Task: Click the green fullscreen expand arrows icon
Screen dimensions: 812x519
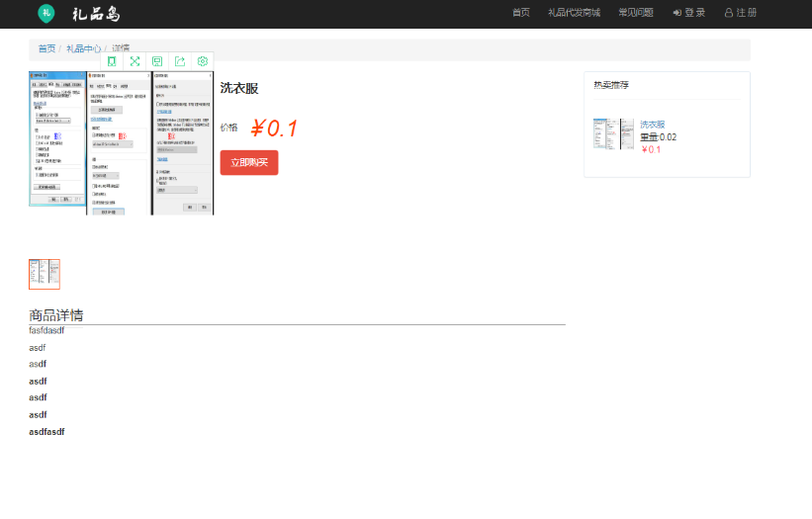Action: (135, 61)
